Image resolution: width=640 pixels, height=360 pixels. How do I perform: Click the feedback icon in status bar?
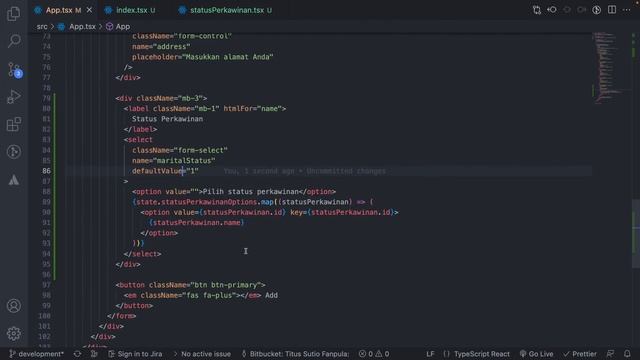coord(610,354)
